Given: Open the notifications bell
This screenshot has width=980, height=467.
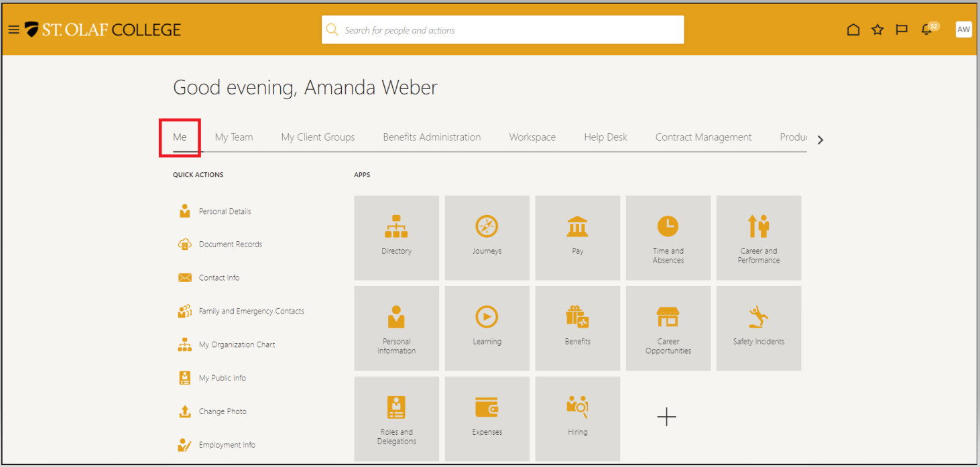Looking at the screenshot, I should (x=927, y=29).
